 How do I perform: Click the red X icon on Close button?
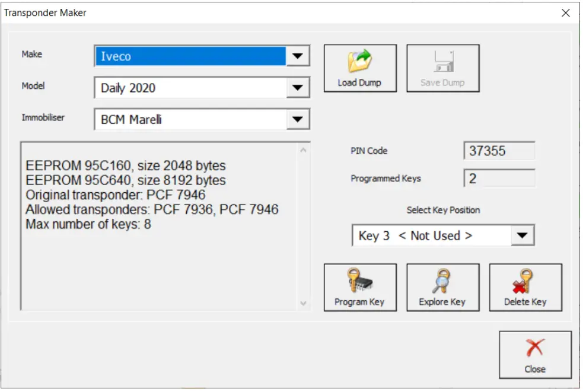click(x=535, y=348)
